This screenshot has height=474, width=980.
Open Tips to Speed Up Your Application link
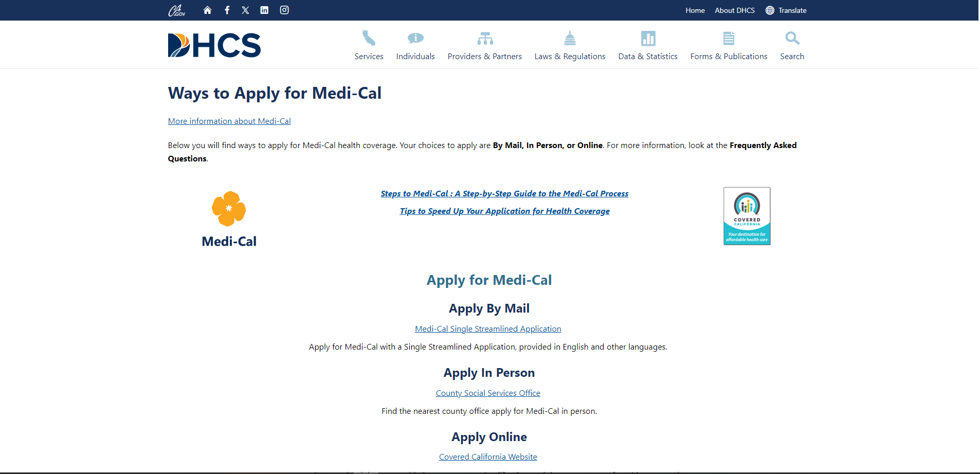[x=505, y=211]
